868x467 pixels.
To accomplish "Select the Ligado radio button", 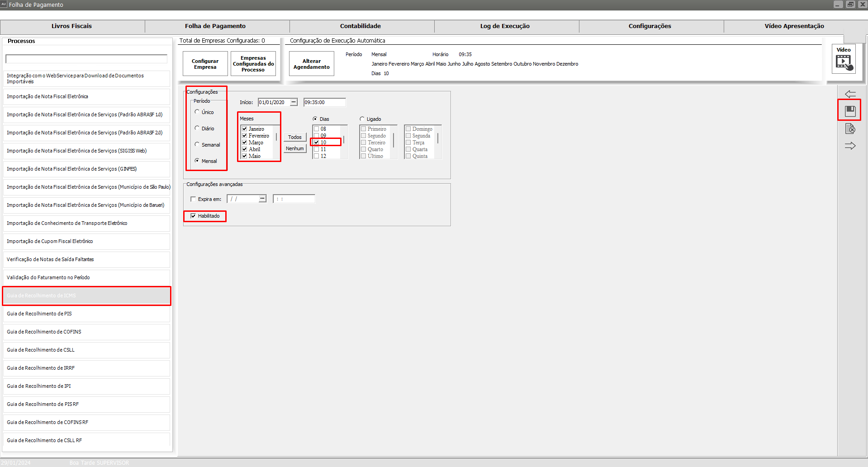I will [x=362, y=119].
